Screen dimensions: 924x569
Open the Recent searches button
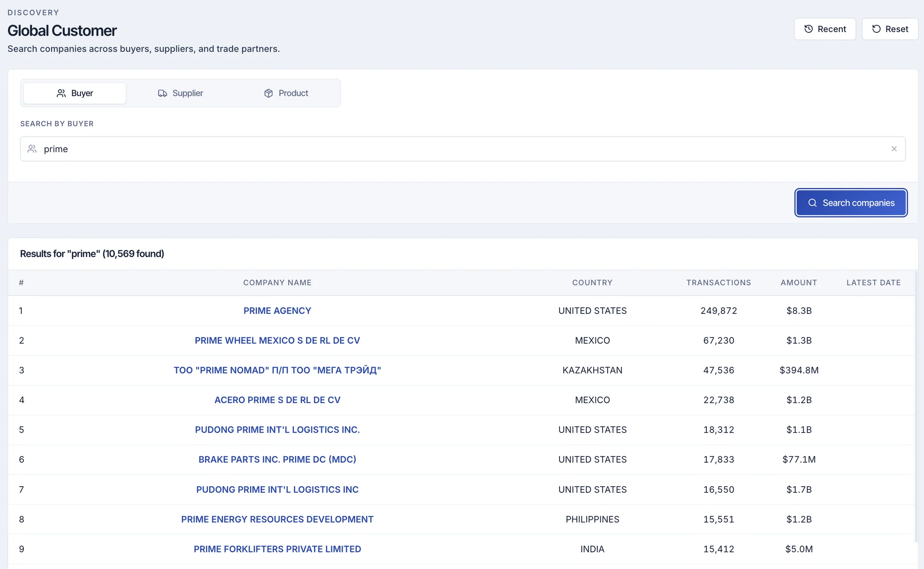click(x=825, y=29)
